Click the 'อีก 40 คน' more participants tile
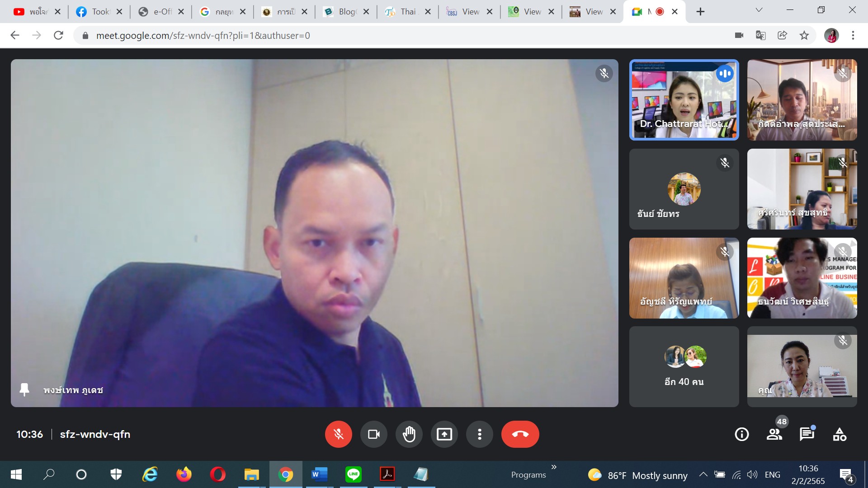The image size is (868, 488). (684, 366)
